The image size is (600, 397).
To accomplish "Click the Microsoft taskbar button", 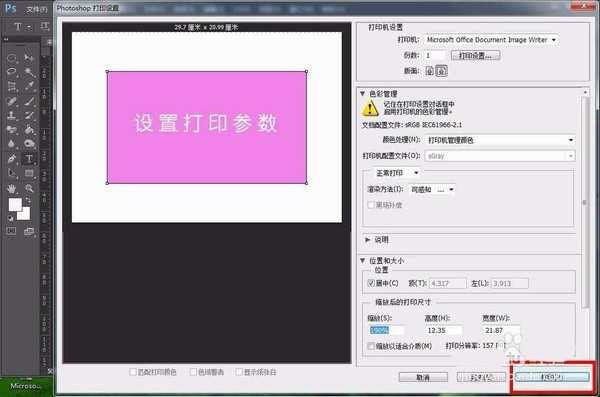I will (26, 386).
